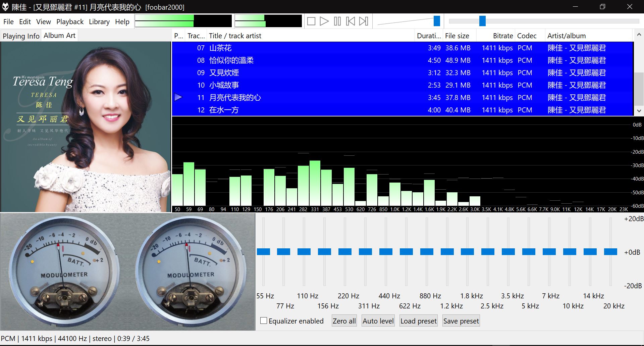Sort by the Bitrate column header

coord(496,36)
